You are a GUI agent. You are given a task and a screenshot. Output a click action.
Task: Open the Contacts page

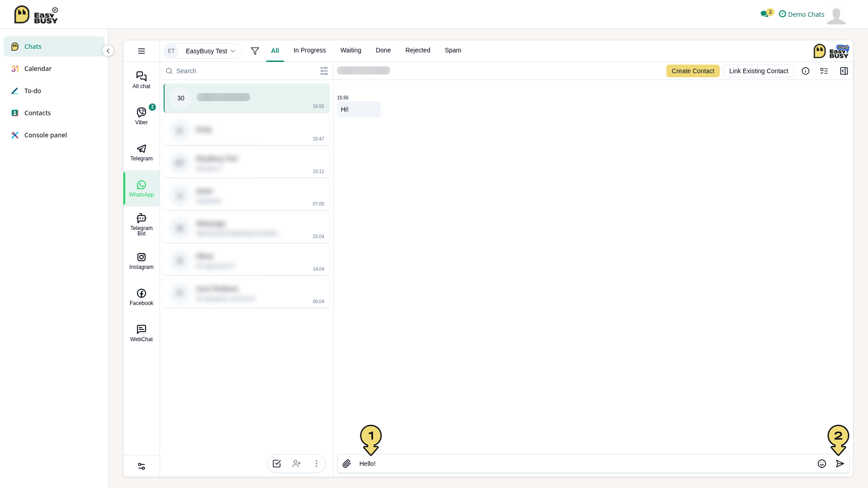click(x=54, y=113)
